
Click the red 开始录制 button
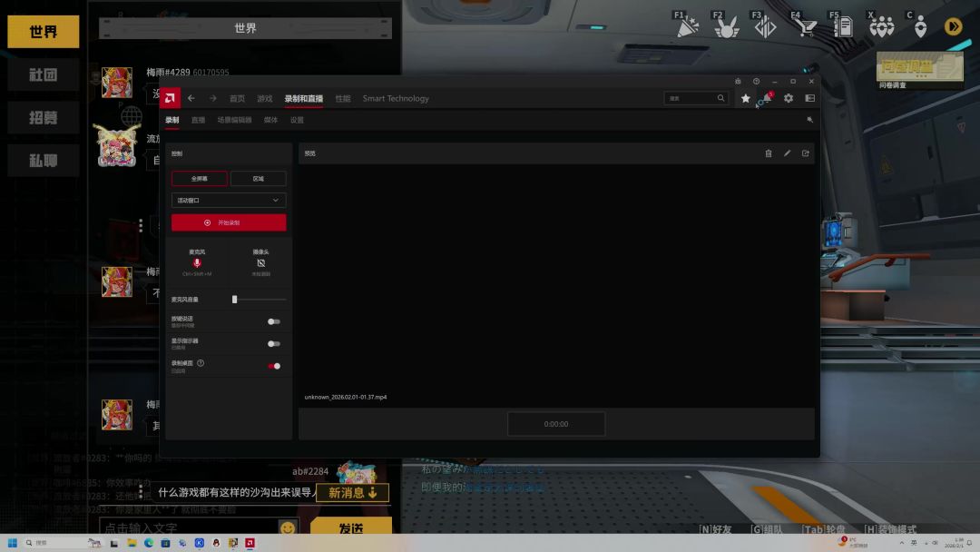(229, 222)
